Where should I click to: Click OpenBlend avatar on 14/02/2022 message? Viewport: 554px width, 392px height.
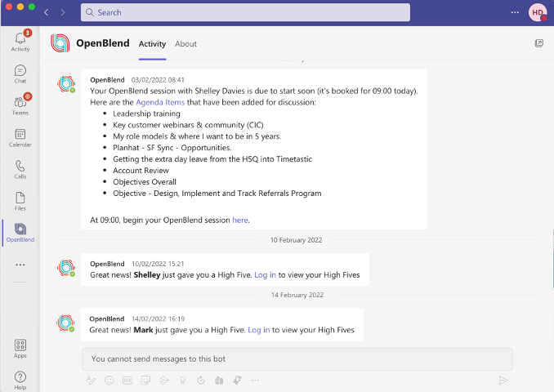(x=65, y=323)
